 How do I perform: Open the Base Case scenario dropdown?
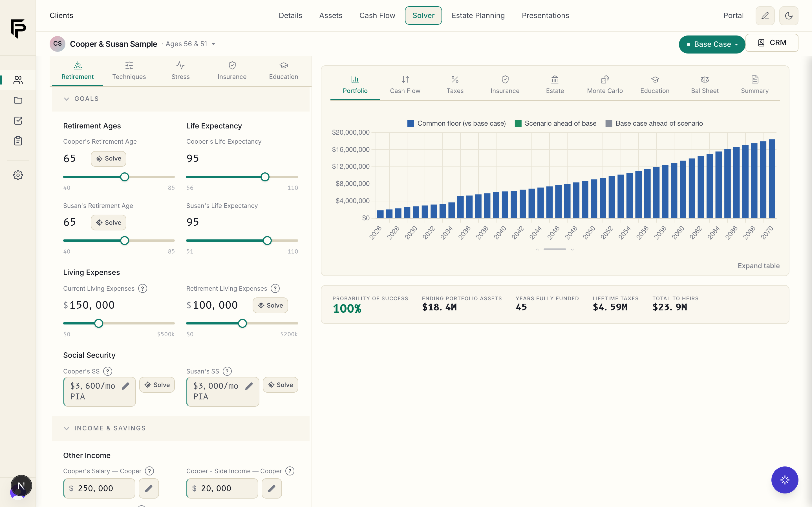pos(712,44)
